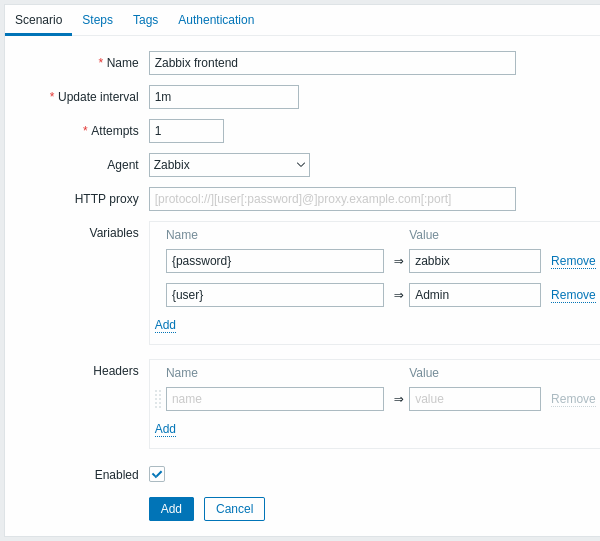Switch to the Steps tab
The image size is (600, 541).
click(x=98, y=20)
